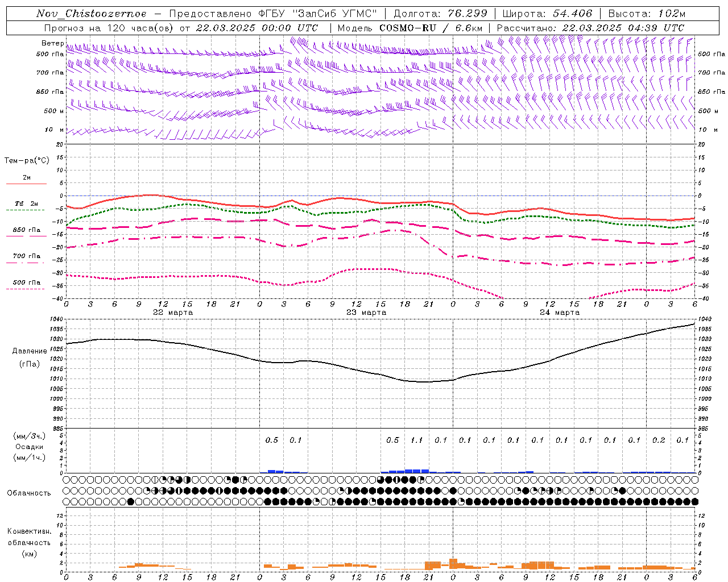
Task: Click the 'Ветер' wind panel label
Action: coord(52,43)
